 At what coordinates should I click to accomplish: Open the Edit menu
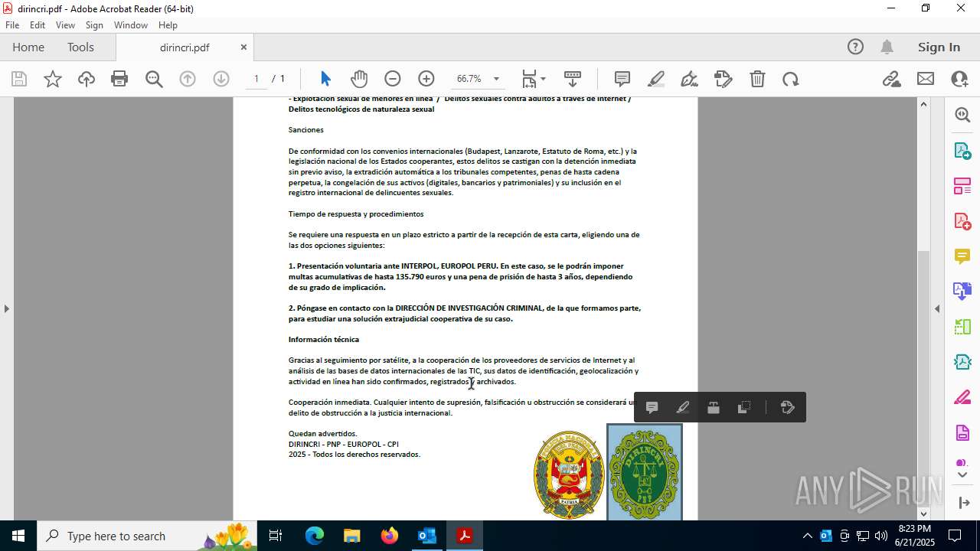(38, 25)
